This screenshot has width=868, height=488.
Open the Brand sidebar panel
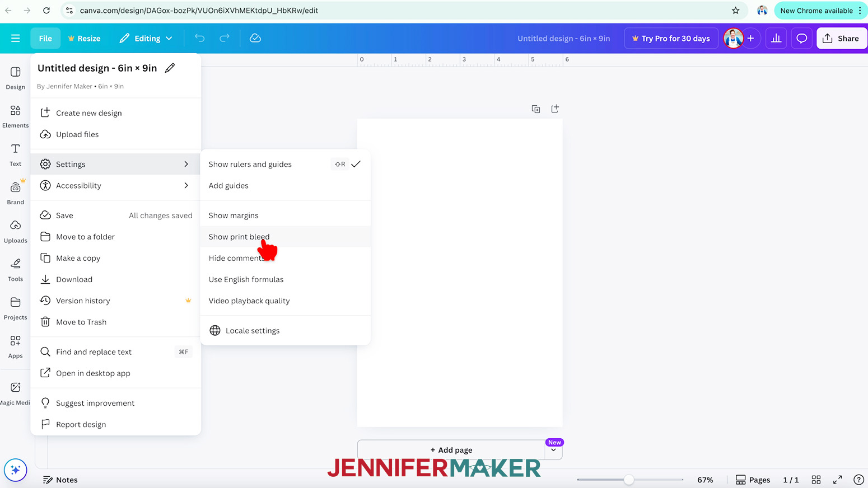tap(15, 193)
